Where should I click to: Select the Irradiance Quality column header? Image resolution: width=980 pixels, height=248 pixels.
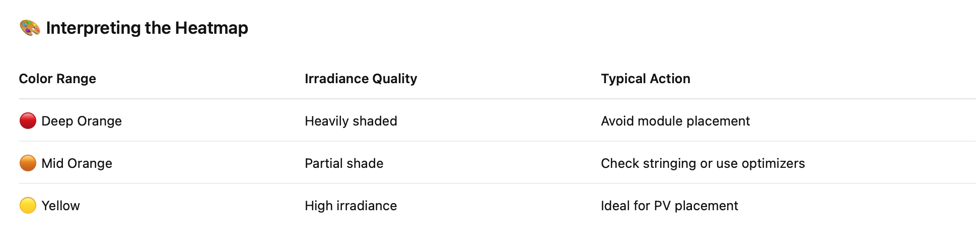point(361,79)
